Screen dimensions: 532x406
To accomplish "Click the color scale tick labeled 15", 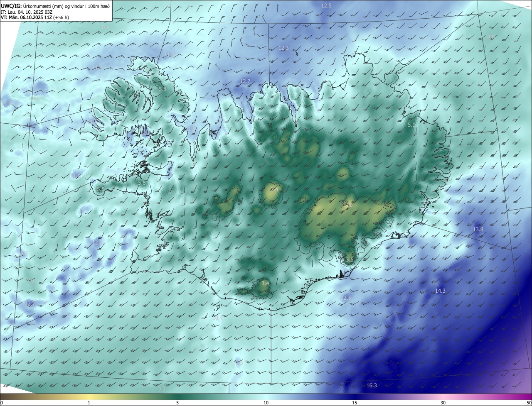I will [355, 403].
